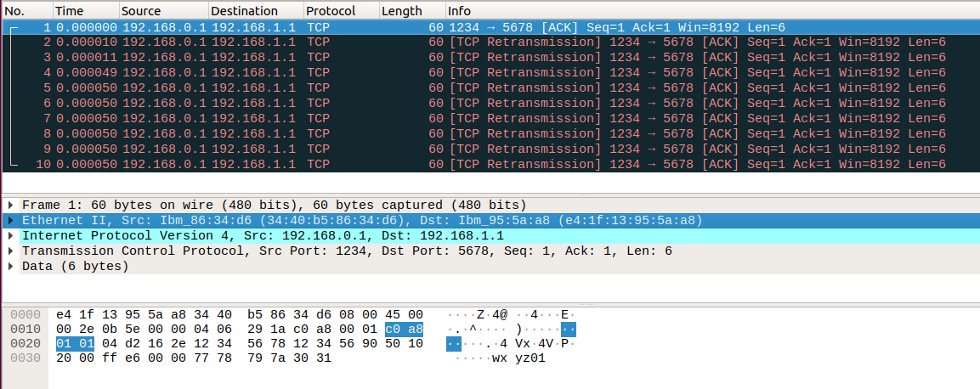
Task: Sort by the Destination column header
Action: click(x=256, y=10)
